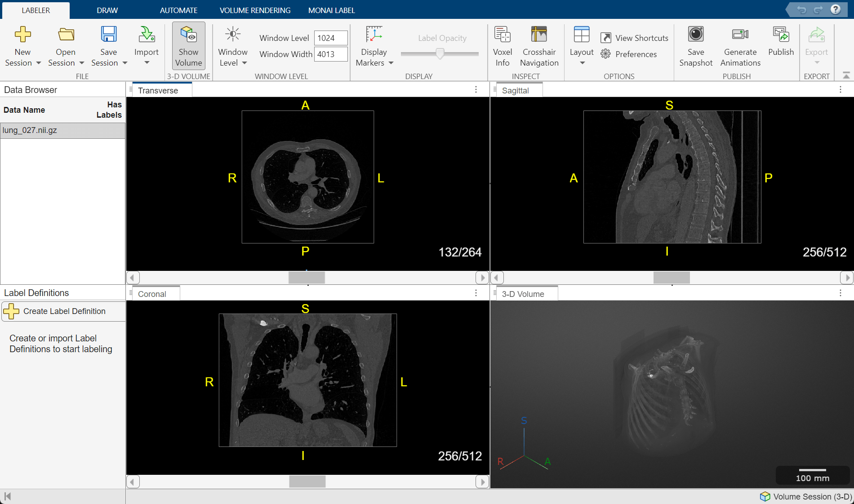Select the Crosshair Navigation tool

pyautogui.click(x=539, y=45)
